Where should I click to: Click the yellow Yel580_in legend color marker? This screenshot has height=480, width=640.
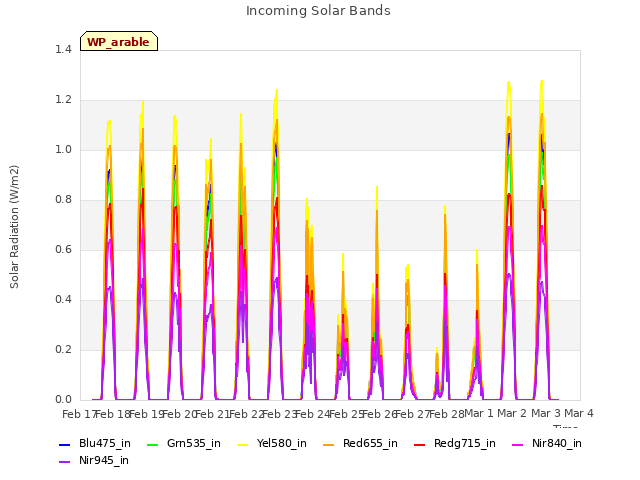point(242,444)
